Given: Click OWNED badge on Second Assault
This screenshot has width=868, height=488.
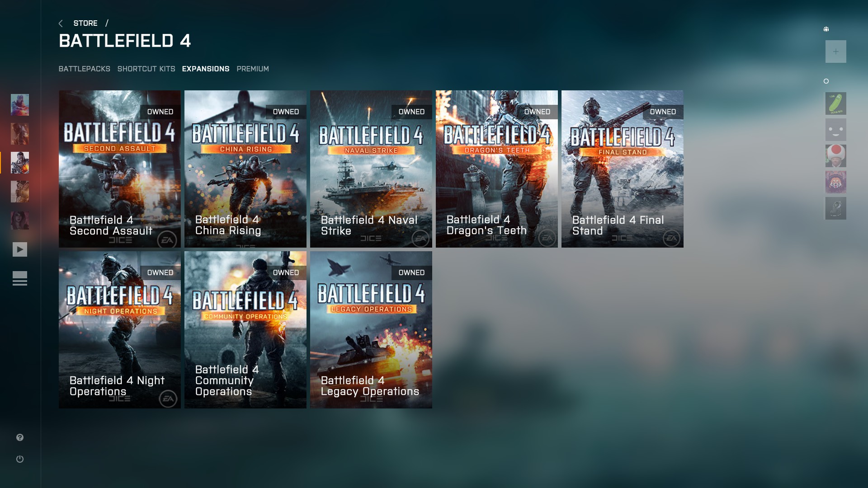Looking at the screenshot, I should pos(160,112).
